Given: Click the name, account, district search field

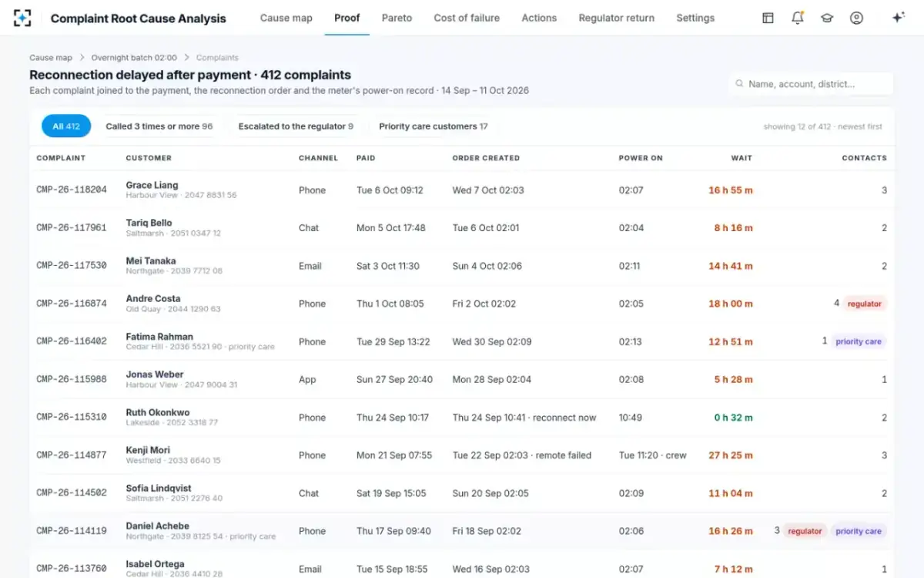Looking at the screenshot, I should tap(811, 84).
